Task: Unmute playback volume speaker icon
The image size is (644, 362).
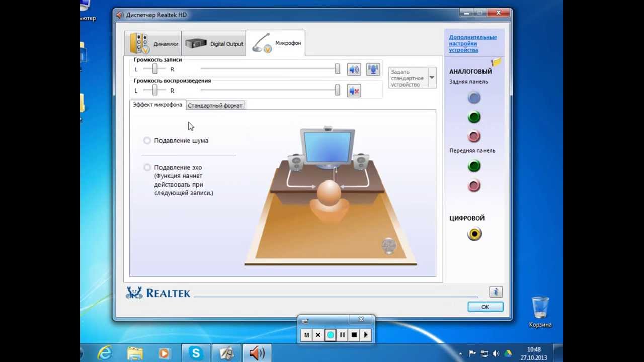Action: coord(354,91)
